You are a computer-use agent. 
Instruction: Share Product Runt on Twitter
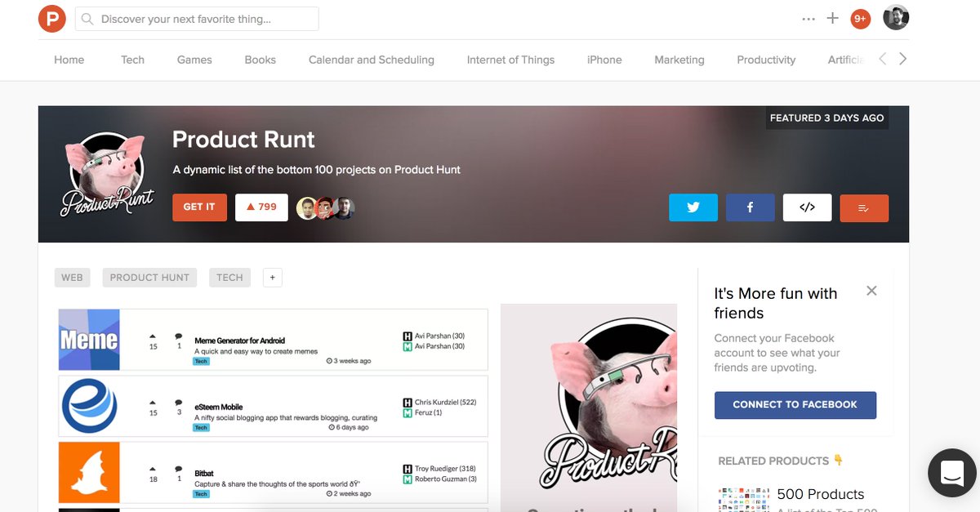tap(693, 207)
